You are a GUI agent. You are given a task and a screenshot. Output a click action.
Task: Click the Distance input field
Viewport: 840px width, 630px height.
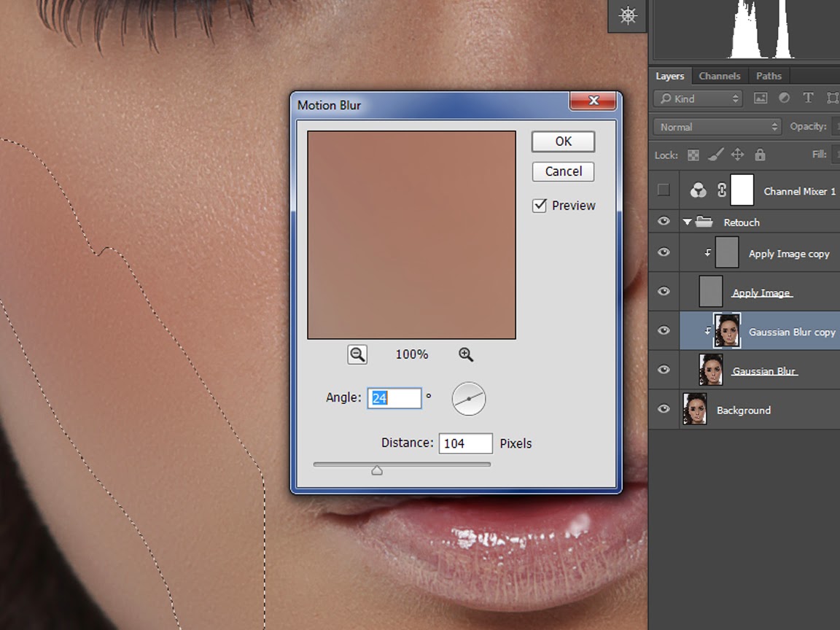(465, 443)
